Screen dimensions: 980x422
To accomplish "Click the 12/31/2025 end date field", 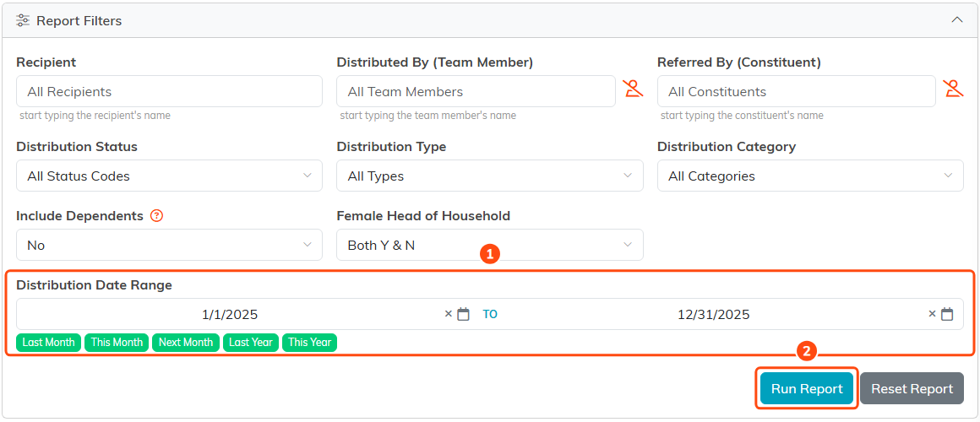I will click(x=714, y=314).
